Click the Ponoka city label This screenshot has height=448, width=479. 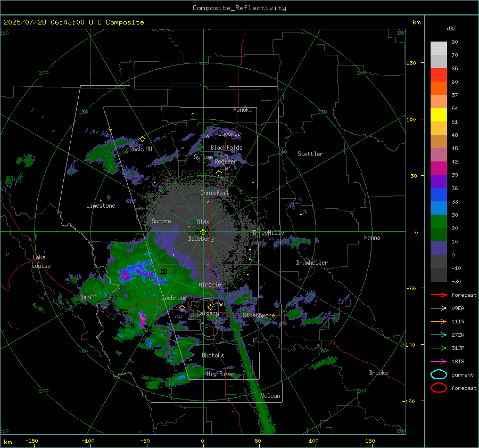pos(243,110)
